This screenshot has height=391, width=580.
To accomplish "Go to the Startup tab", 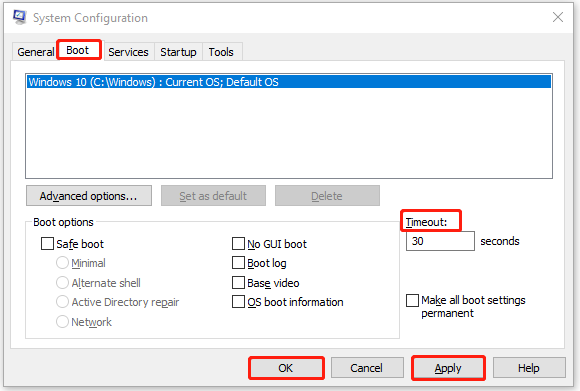I will (x=178, y=52).
